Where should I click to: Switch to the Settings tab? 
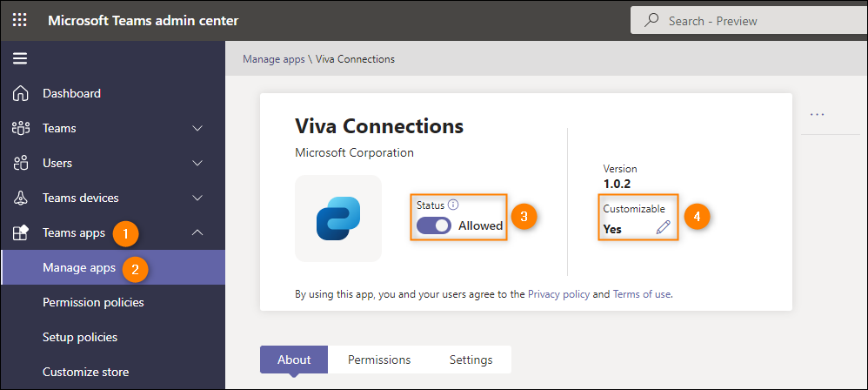pos(471,360)
